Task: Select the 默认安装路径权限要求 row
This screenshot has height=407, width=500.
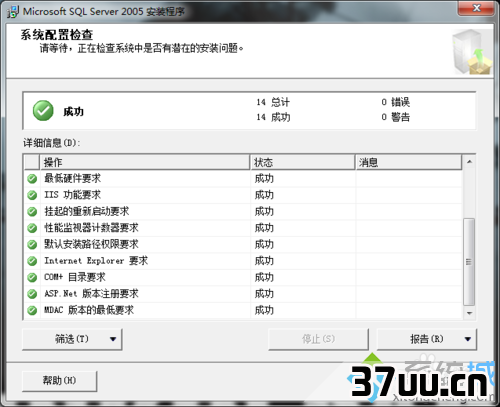Action: click(x=243, y=244)
